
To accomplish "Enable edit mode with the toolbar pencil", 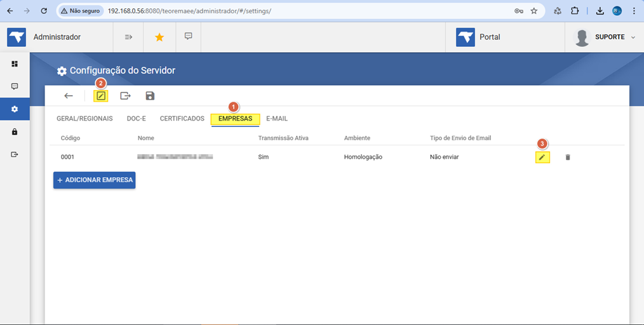I will (100, 96).
